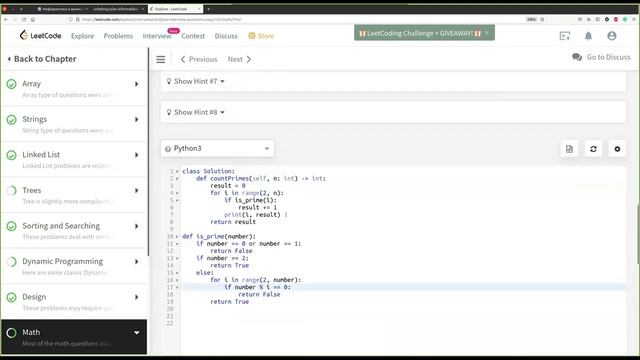Viewport: 640px width, 360px height.
Task: Reload the page in browser toolbar
Action: click(x=24, y=19)
